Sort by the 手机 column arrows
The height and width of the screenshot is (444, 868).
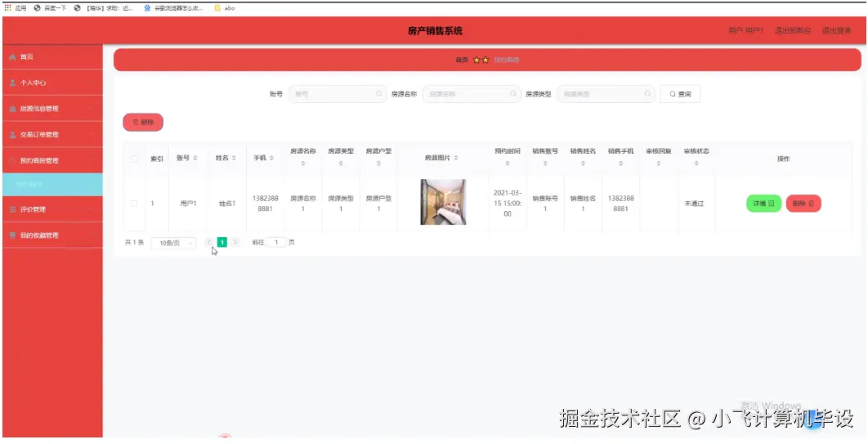[271, 159]
